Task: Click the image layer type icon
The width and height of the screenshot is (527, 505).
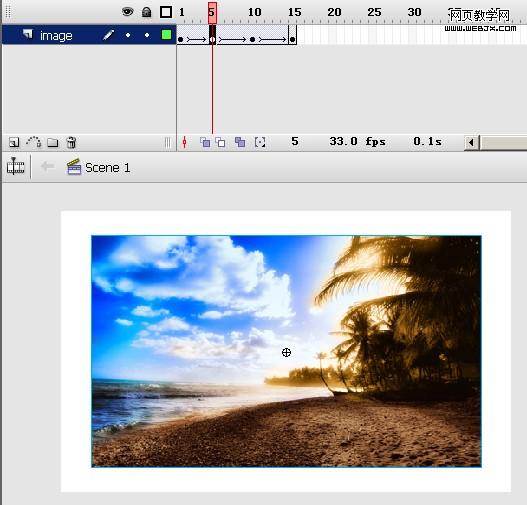Action: [28, 34]
